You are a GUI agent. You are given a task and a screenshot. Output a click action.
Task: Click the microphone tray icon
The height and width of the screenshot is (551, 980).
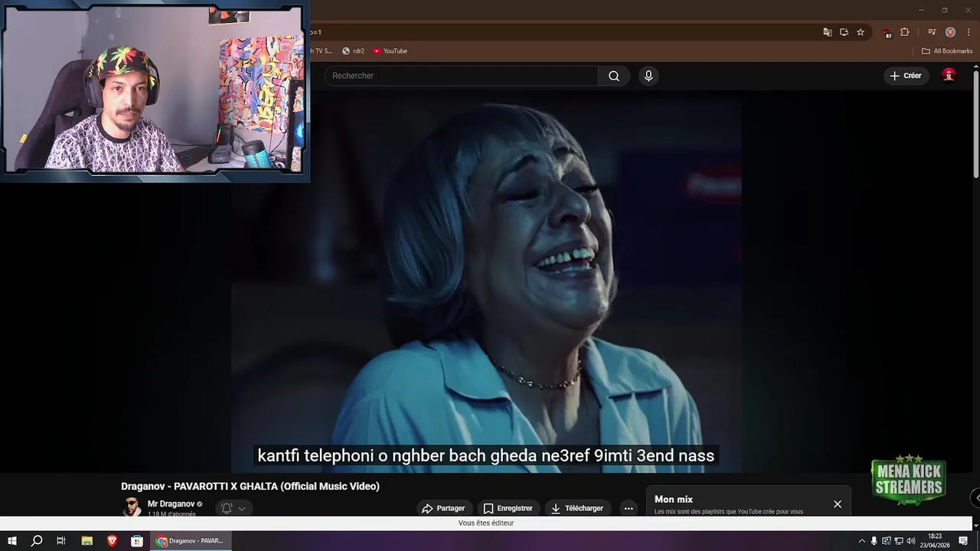pos(874,541)
